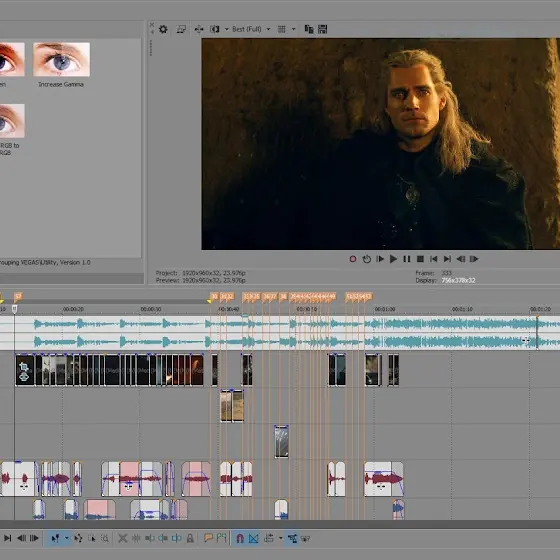Open Overlays dropdown arrow
Image resolution: width=560 pixels, height=560 pixels.
point(294,29)
